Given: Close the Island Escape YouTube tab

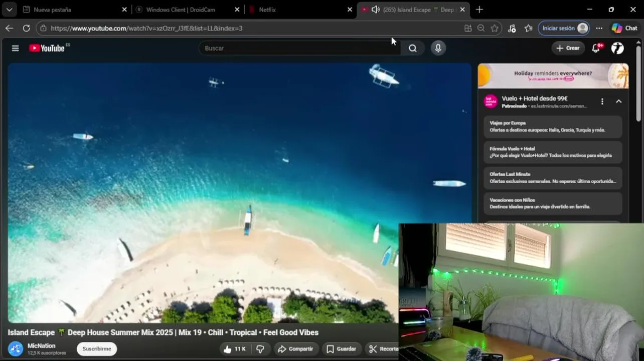Looking at the screenshot, I should click(462, 10).
